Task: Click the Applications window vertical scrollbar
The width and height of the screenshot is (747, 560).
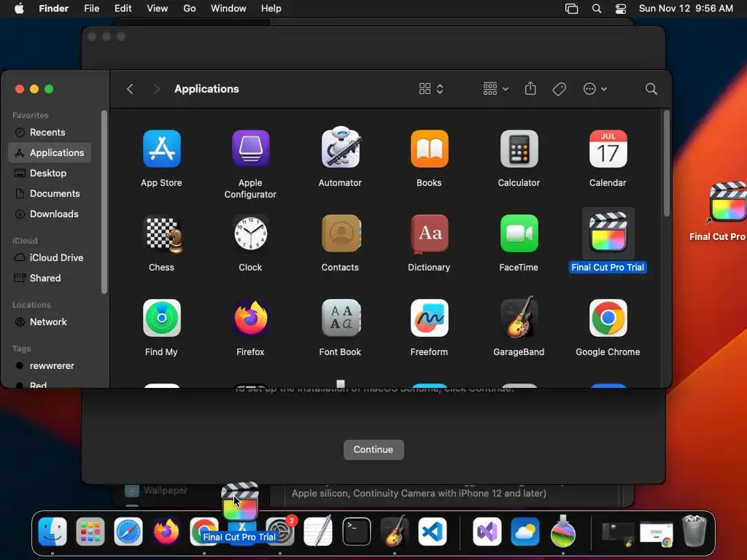Action: (667, 164)
